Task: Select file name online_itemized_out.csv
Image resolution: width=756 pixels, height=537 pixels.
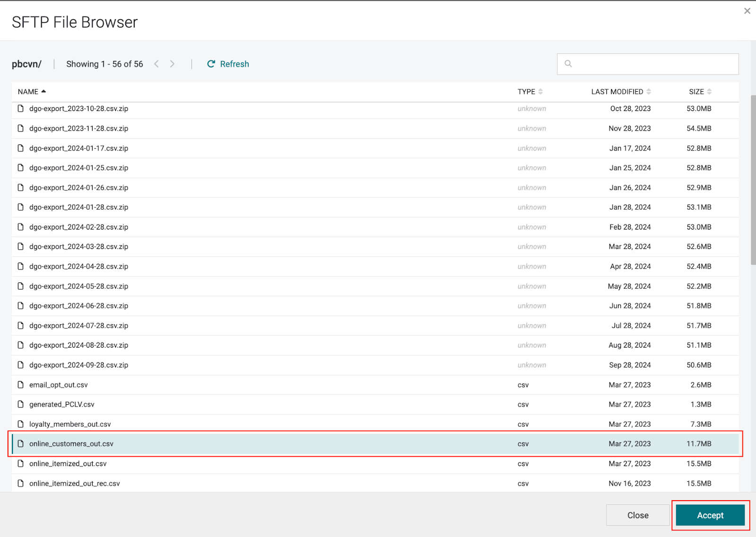Action: pyautogui.click(x=68, y=464)
